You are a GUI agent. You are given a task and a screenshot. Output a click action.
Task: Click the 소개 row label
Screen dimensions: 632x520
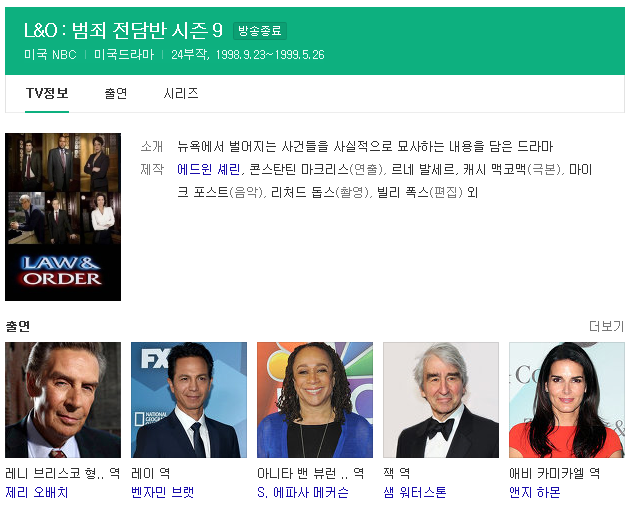click(x=152, y=146)
